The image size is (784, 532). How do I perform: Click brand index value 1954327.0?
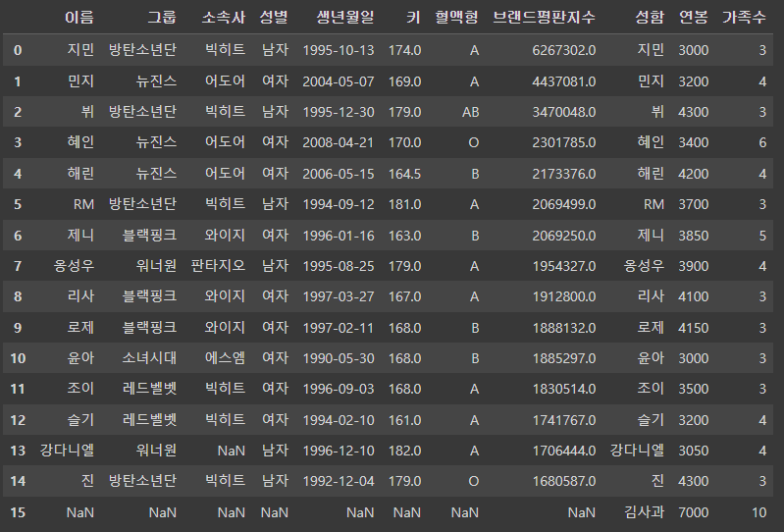[564, 266]
